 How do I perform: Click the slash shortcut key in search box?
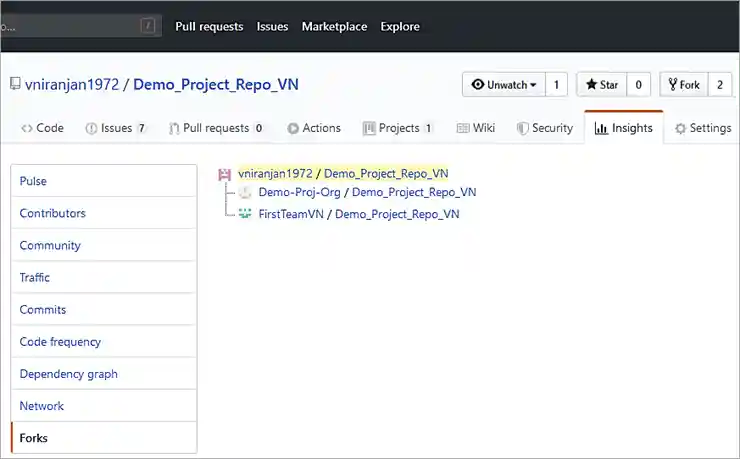(x=148, y=25)
